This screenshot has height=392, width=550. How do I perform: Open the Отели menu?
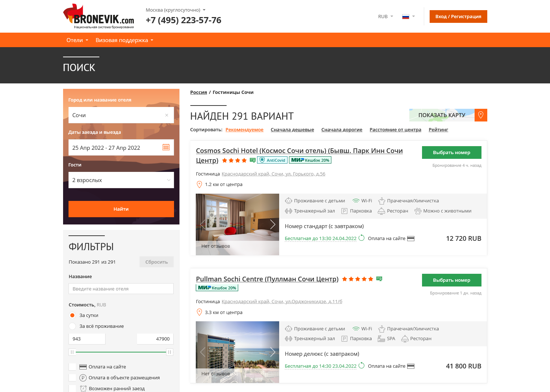point(77,40)
